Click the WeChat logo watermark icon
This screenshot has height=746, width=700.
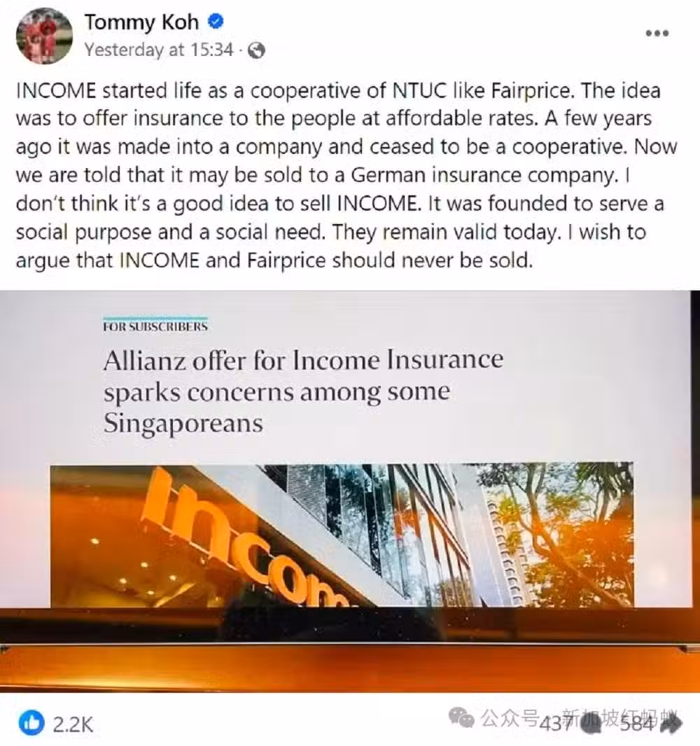pyautogui.click(x=462, y=717)
